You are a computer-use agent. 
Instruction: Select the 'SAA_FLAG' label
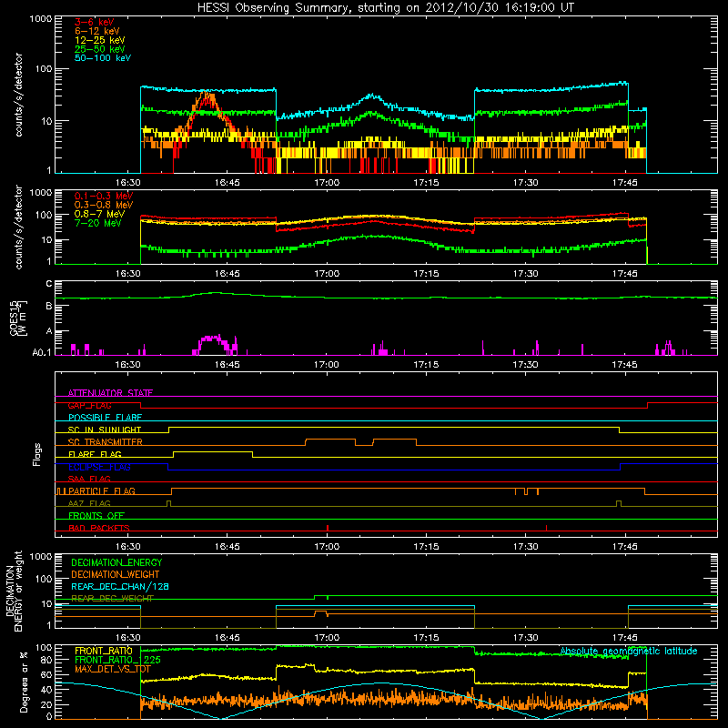click(x=89, y=479)
